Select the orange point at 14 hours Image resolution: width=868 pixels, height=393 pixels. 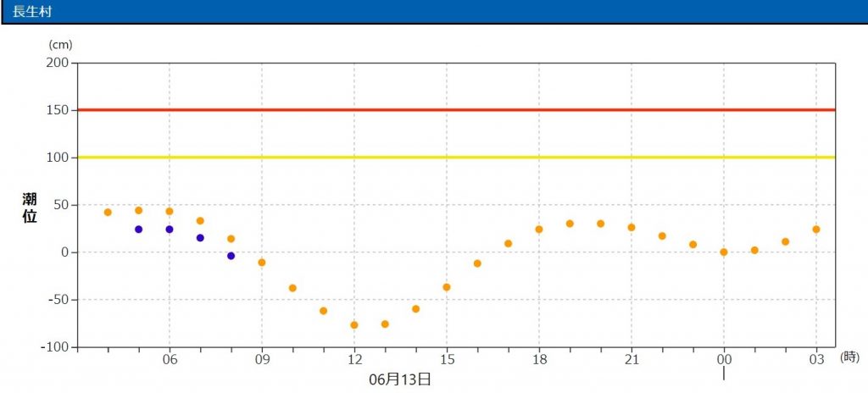pyautogui.click(x=415, y=309)
